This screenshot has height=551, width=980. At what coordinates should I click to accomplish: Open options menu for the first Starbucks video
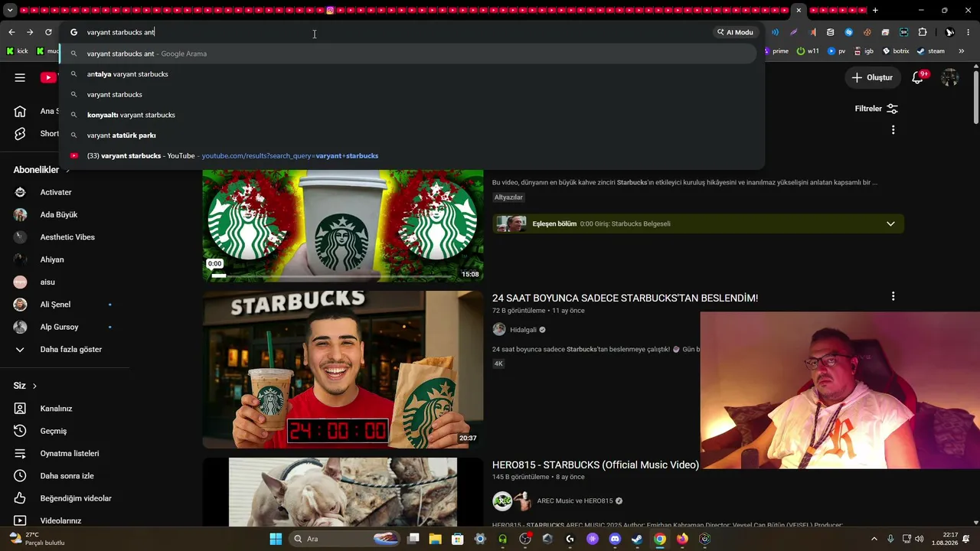[893, 130]
